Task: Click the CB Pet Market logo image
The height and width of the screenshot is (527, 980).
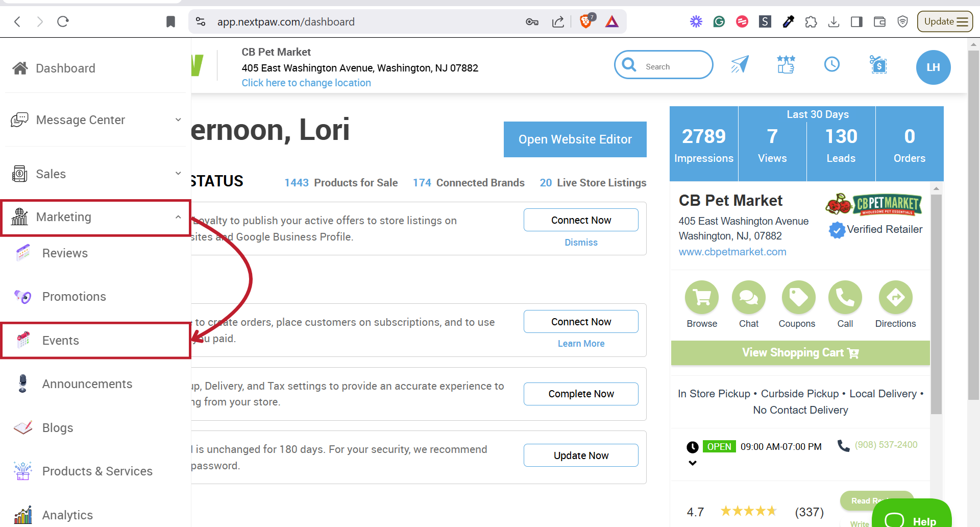Action: click(874, 204)
